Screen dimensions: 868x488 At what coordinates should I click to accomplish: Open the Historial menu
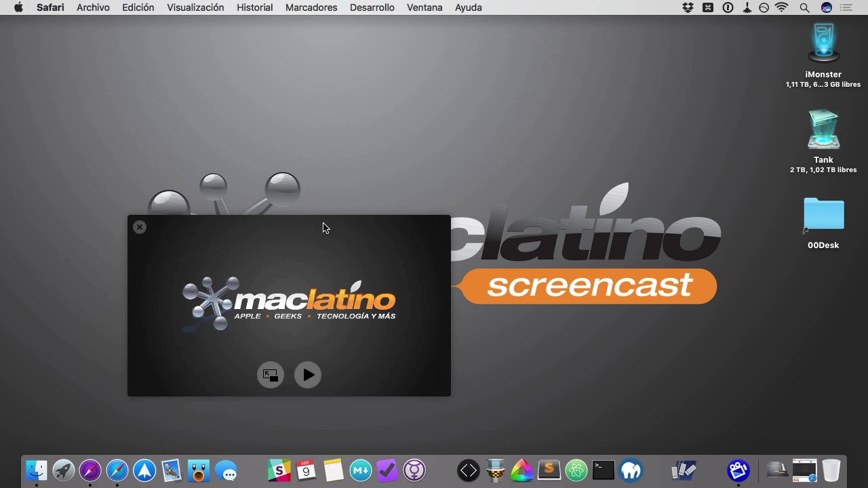pos(255,7)
